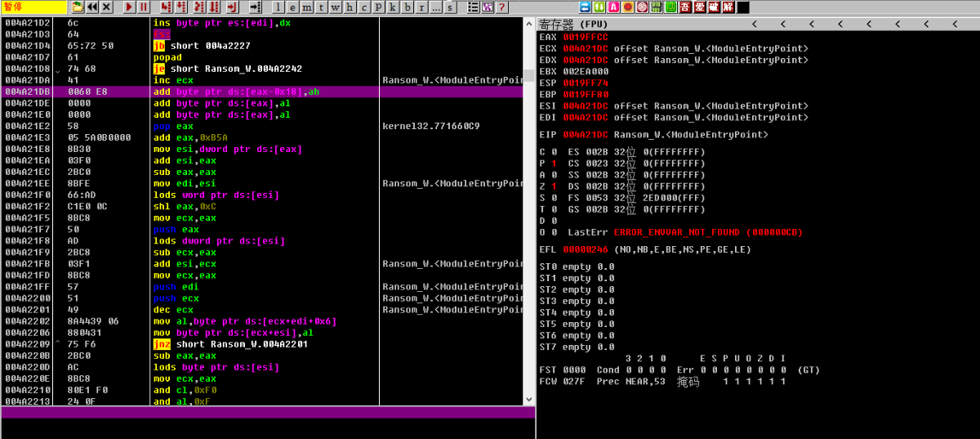Open Handles window with the h button
This screenshot has height=439, width=980.
[350, 7]
